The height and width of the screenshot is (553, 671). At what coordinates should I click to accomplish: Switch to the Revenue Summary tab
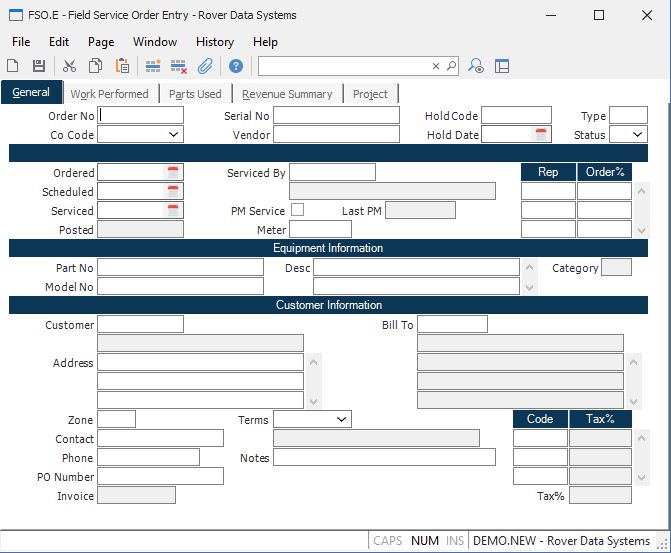tap(287, 94)
